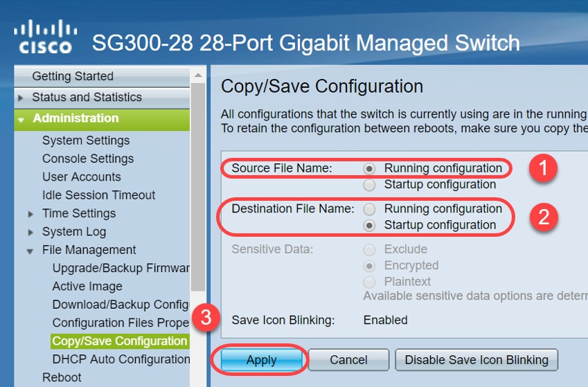Expand Time Settings tree arrow
The height and width of the screenshot is (387, 588).
(x=30, y=214)
